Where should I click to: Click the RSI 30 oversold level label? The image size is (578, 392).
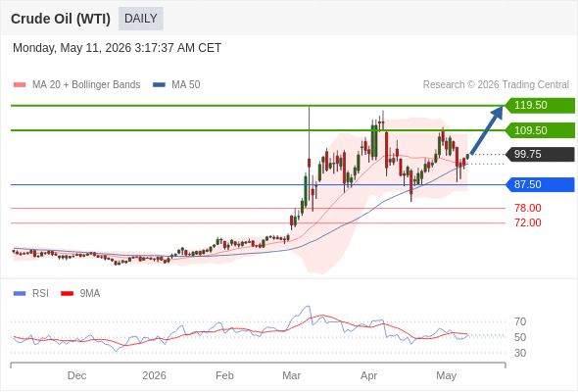point(520,353)
